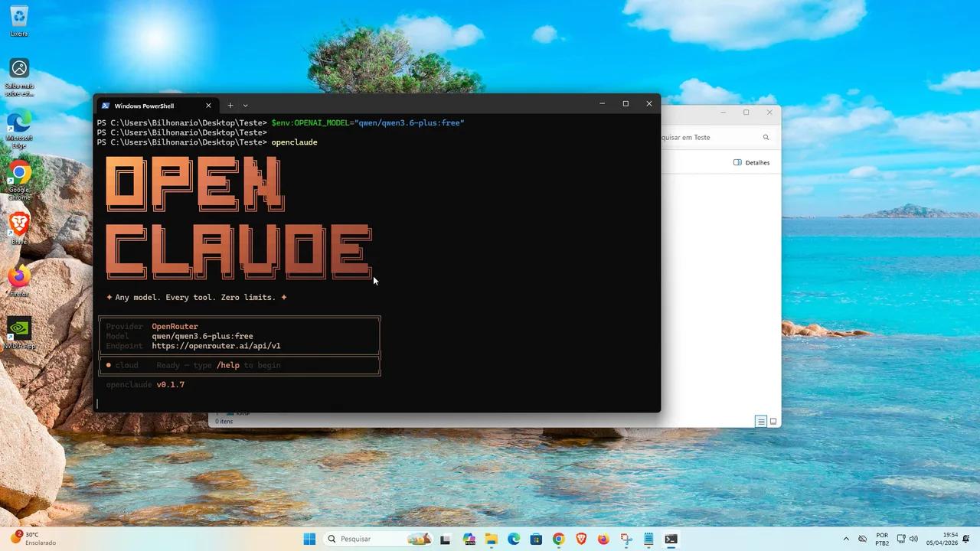Image resolution: width=980 pixels, height=551 pixels.
Task: Click the '0 itens' Explorer status text
Action: pyautogui.click(x=224, y=422)
